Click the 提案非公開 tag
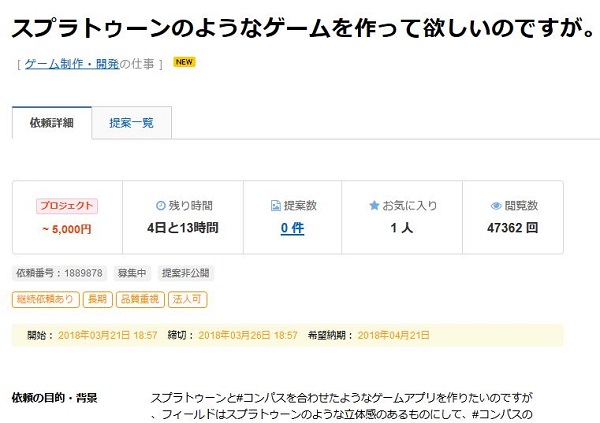Image resolution: width=600 pixels, height=423 pixels. (186, 273)
